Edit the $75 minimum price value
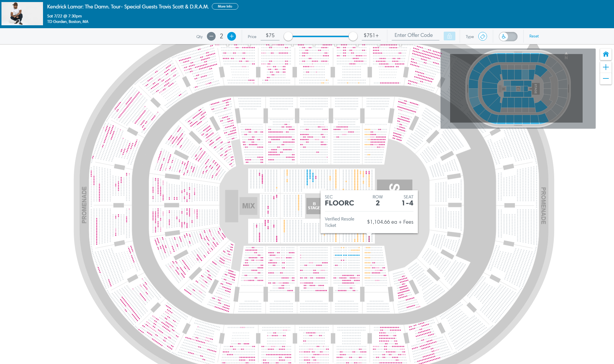 270,35
